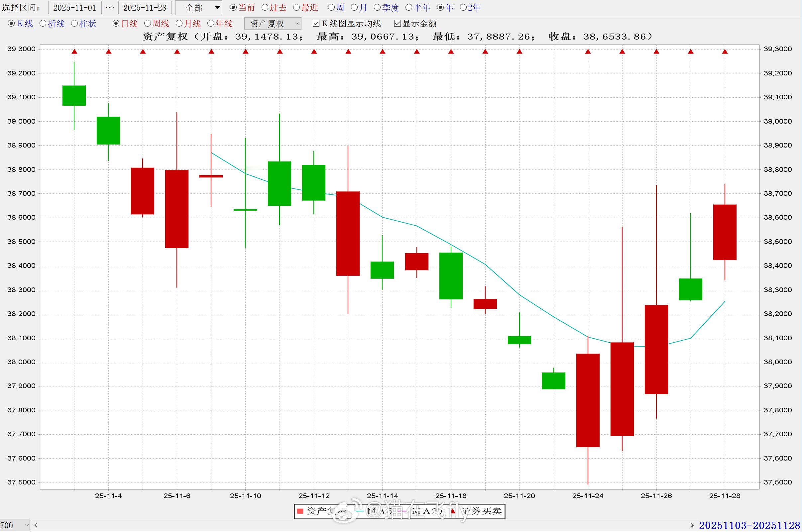This screenshot has width=802, height=532.
Task: Open the 700 dropdown at bottom left
Action: [x=15, y=525]
